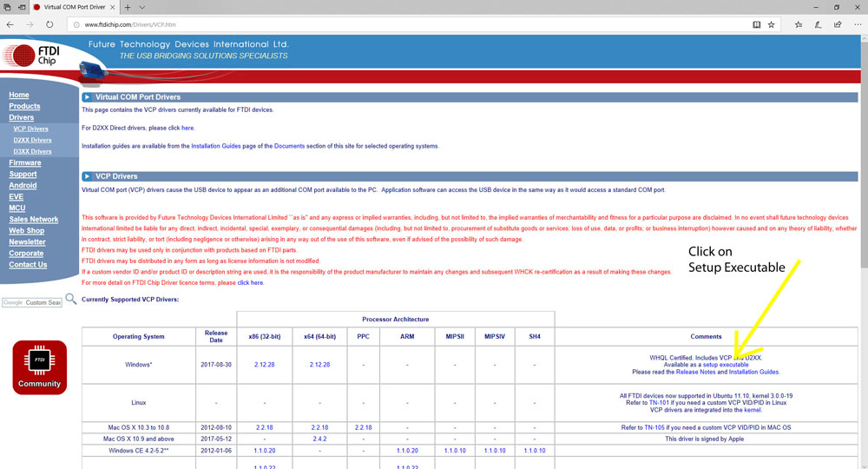Select VCP Drivers submenu item
The height and width of the screenshot is (469, 868).
pyautogui.click(x=31, y=129)
